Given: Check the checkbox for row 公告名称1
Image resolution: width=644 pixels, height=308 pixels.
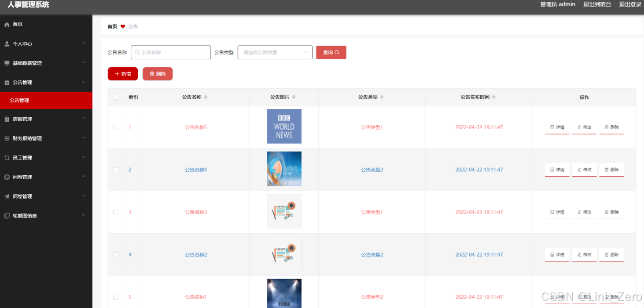Looking at the screenshot, I should [x=116, y=297].
